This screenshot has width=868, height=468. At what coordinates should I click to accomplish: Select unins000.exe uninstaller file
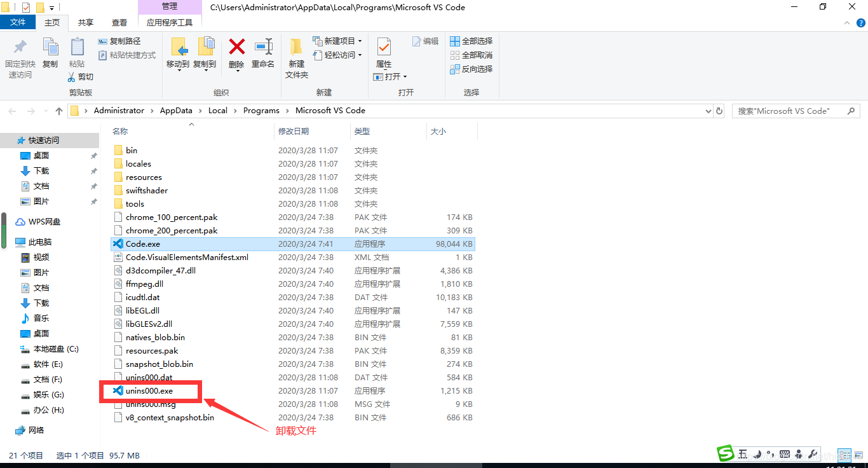tap(149, 391)
